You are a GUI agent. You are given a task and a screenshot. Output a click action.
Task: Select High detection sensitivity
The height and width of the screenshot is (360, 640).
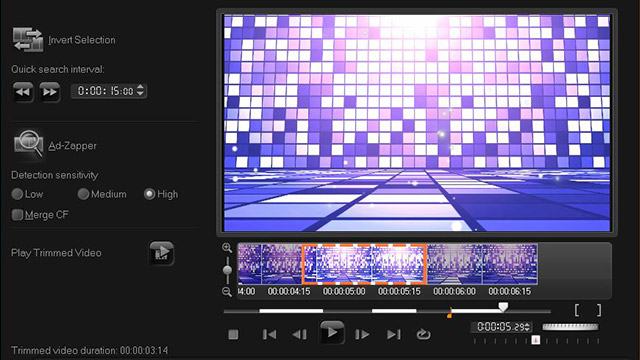(x=149, y=194)
